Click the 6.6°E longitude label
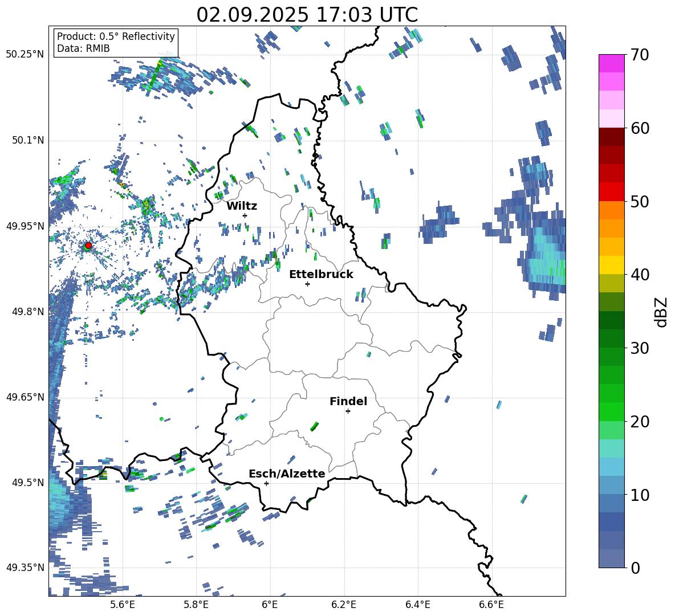Viewport: 675px width, 616px height. tap(491, 605)
